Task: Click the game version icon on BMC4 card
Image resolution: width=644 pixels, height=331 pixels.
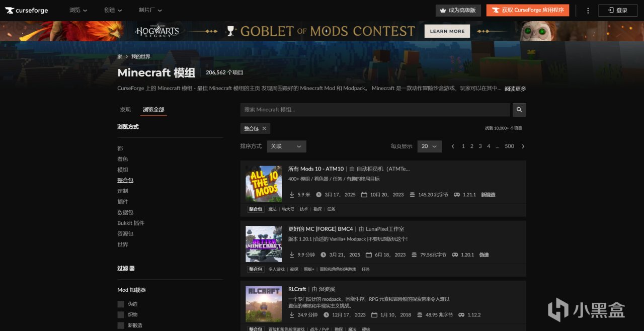Action: tap(455, 255)
